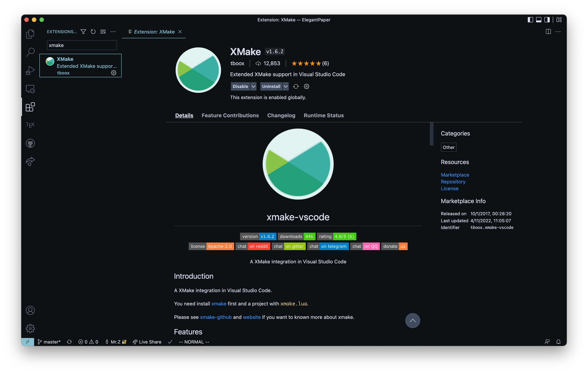This screenshot has height=374, width=588.
Task: Open extensions view more actions ellipsis
Action: point(113,32)
